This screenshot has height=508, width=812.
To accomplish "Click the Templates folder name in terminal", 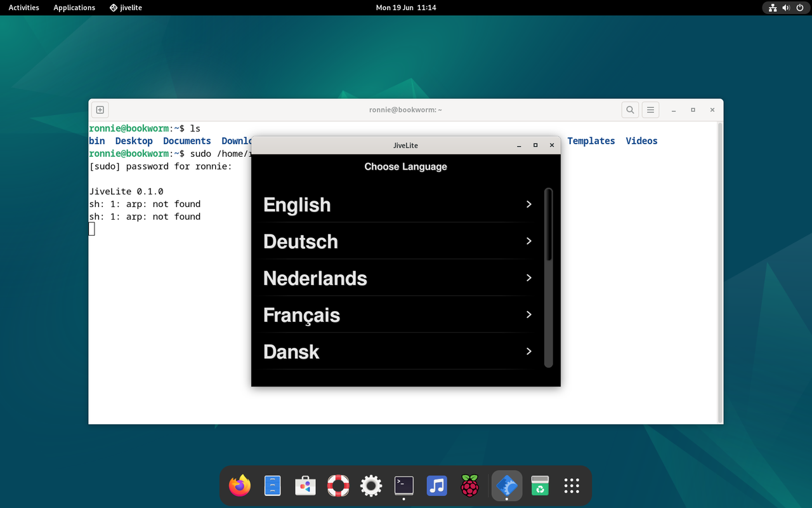I will click(x=591, y=141).
